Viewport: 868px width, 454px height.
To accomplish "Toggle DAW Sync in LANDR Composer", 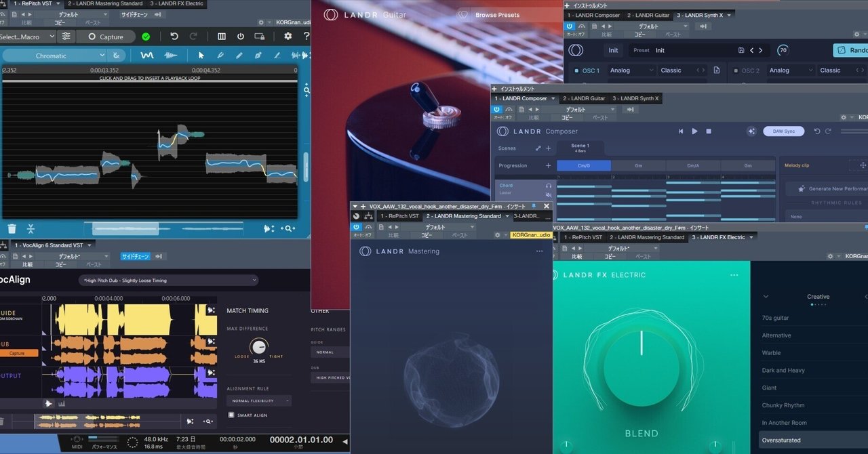I will [x=783, y=131].
